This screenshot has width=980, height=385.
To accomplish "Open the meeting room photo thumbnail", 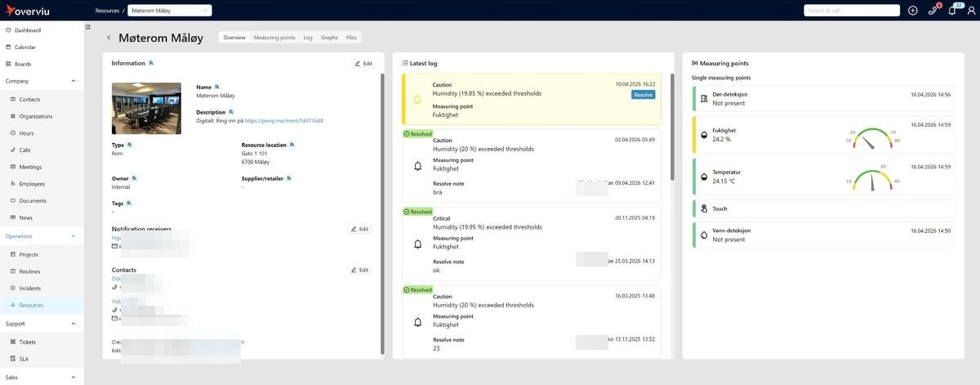I will (147, 108).
